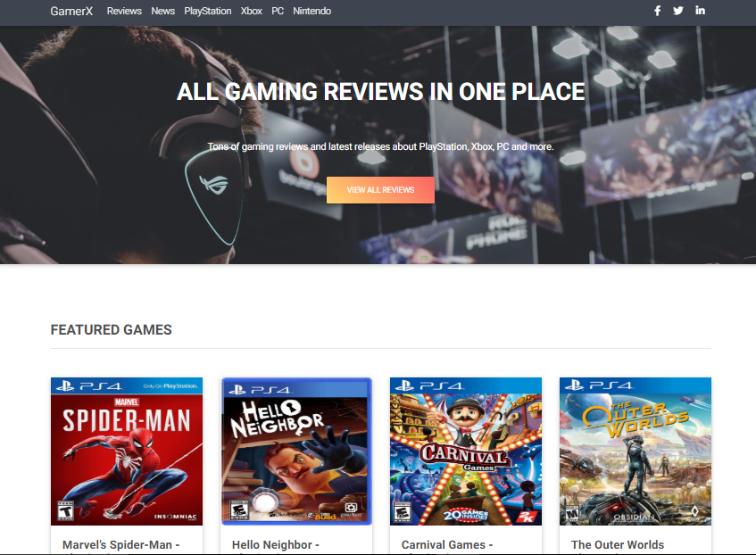The width and height of the screenshot is (756, 555).
Task: Open the News nav item
Action: click(163, 11)
